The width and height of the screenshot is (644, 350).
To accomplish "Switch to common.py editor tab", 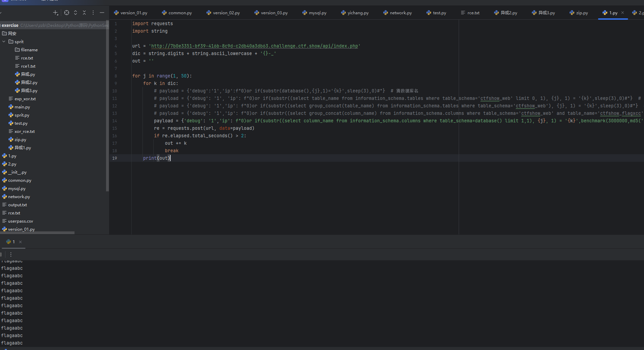I will click(177, 13).
